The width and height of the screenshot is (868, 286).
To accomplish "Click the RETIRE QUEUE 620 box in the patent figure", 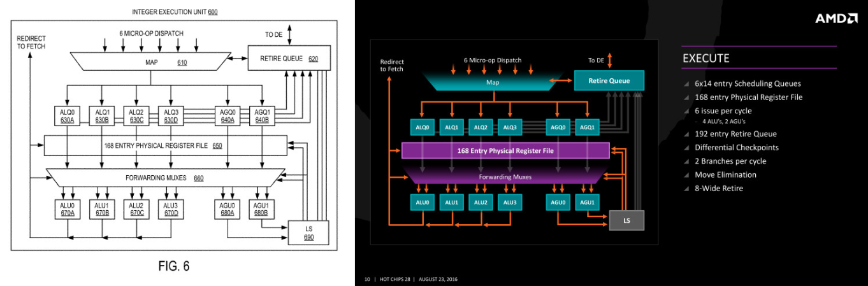I will pos(289,59).
